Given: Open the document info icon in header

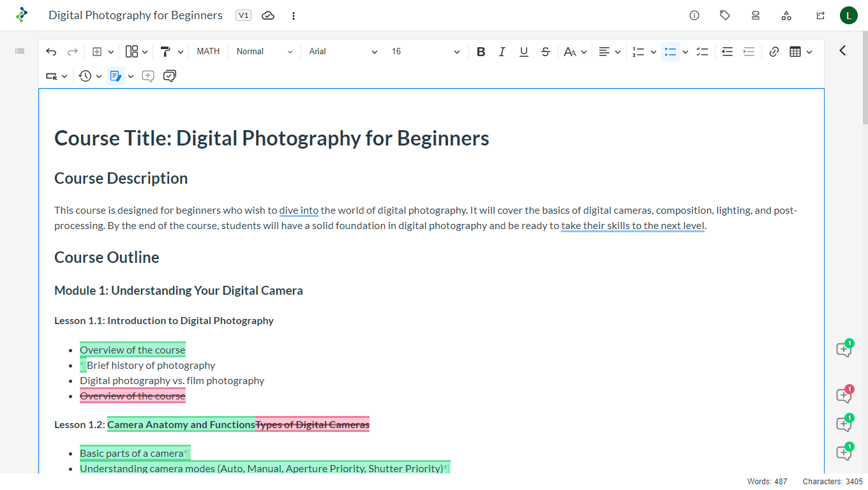Looking at the screenshot, I should pyautogui.click(x=694, y=15).
